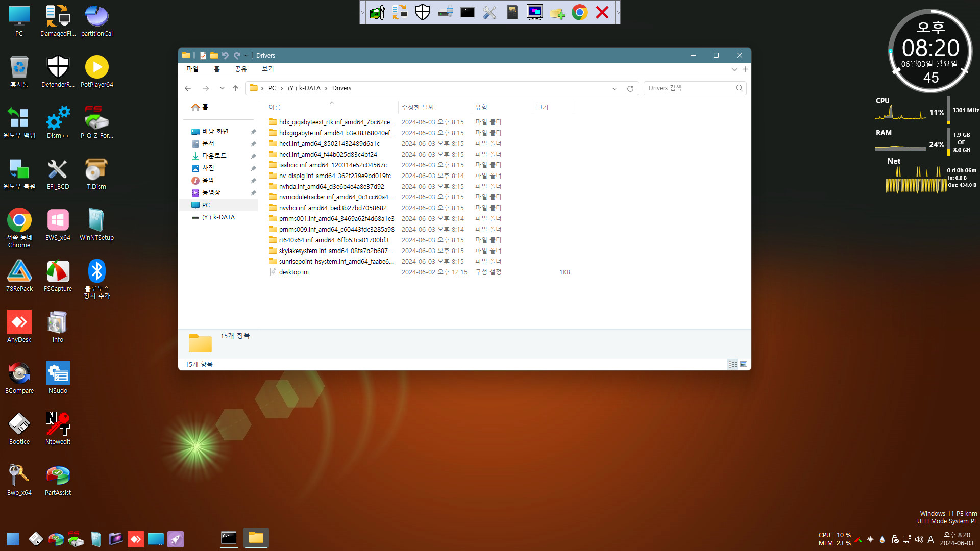Select desktop.ini file
Viewport: 980px width, 551px height.
[x=293, y=272]
